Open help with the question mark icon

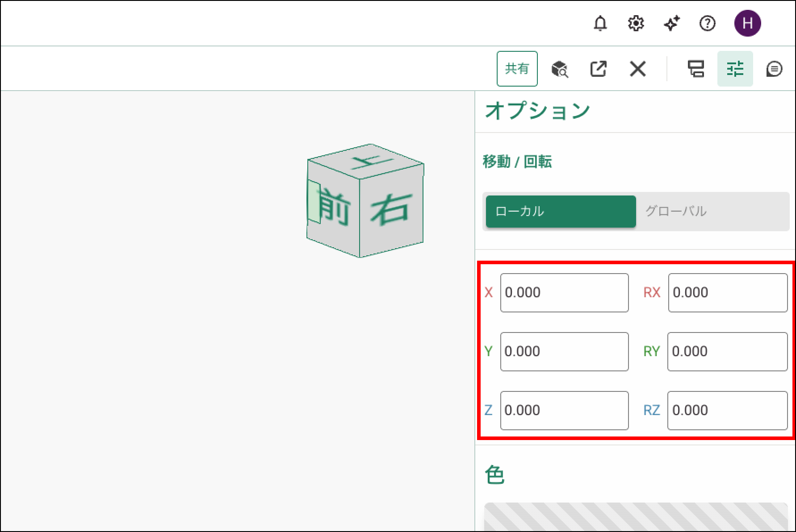[707, 23]
